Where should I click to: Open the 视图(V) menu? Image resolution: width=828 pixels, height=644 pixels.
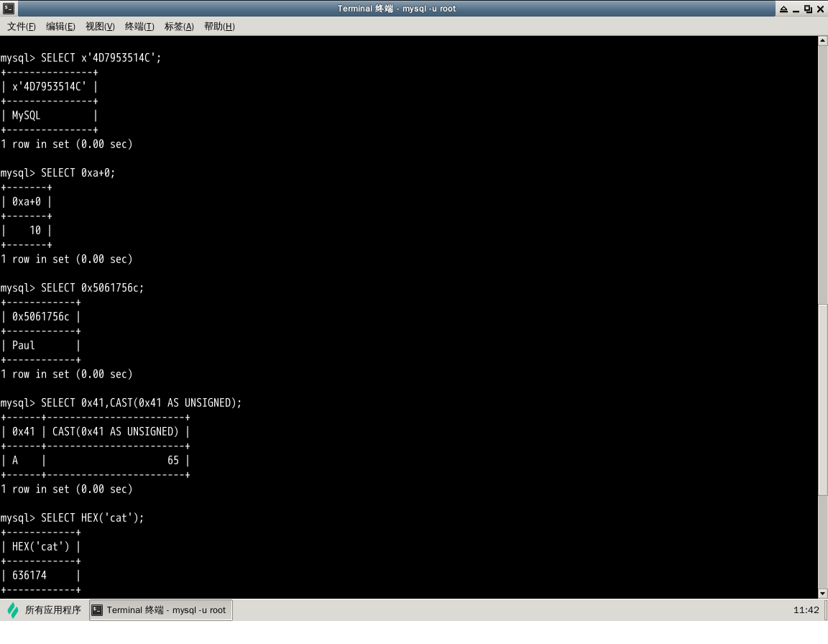click(x=100, y=27)
